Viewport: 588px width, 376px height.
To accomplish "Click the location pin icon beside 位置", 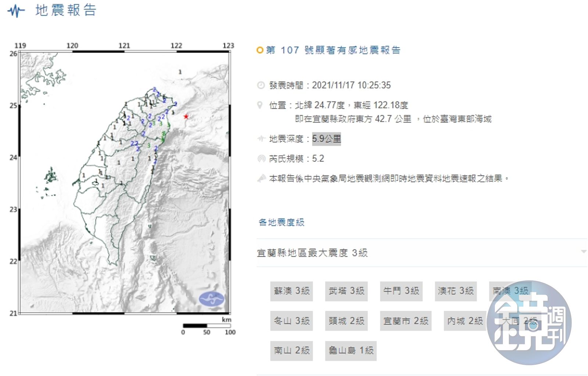I will tap(260, 105).
